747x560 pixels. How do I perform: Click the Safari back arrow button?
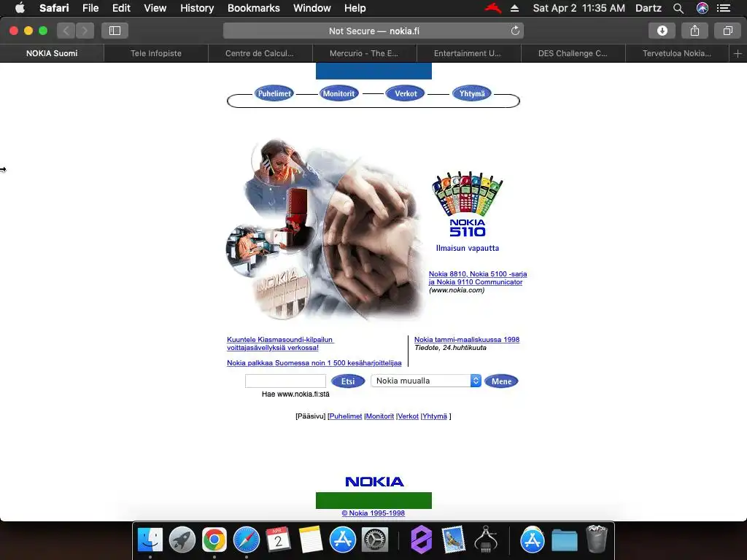pos(66,31)
